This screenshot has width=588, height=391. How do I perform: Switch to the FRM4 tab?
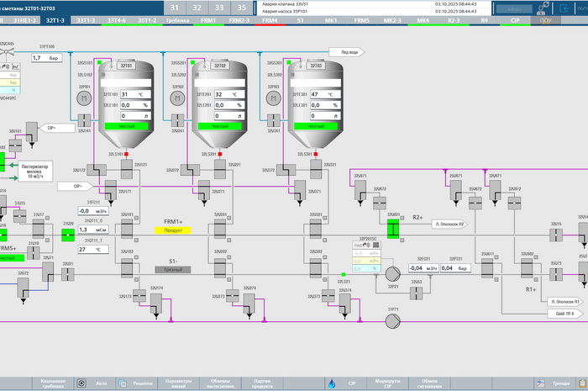(270, 19)
